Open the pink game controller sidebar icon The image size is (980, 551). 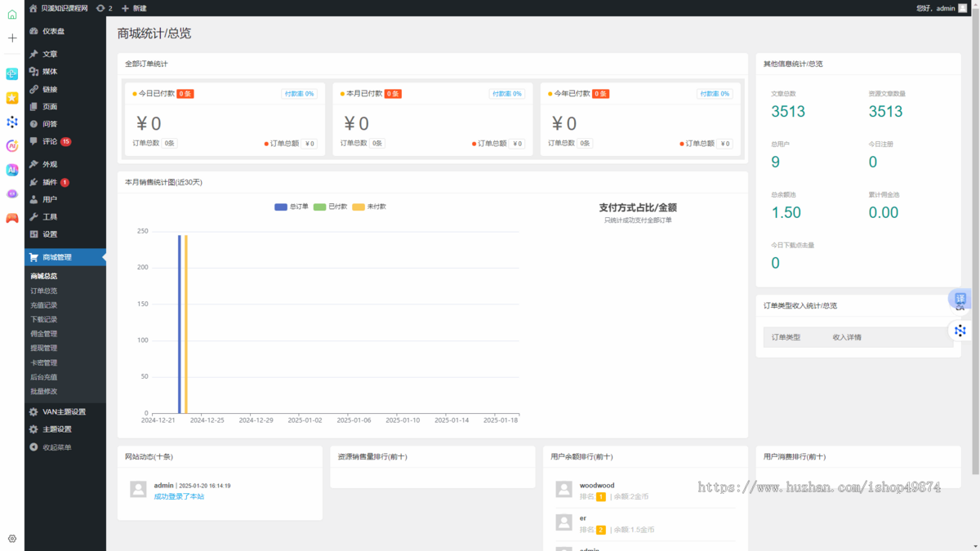point(12,218)
